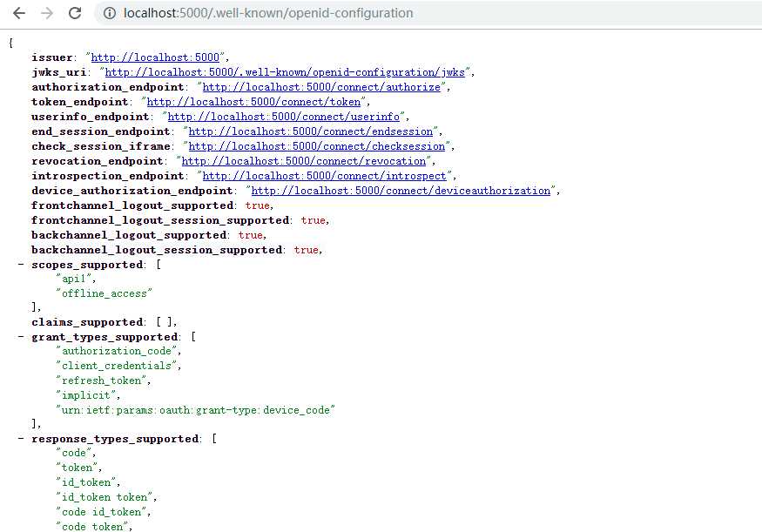Click the browser back arrow
The width and height of the screenshot is (762, 532).
pos(19,13)
